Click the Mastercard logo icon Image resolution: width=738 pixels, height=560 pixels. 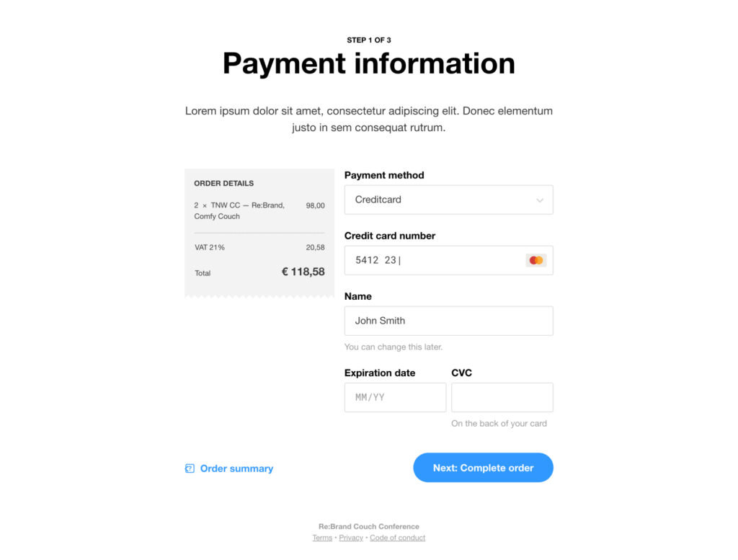coord(535,260)
